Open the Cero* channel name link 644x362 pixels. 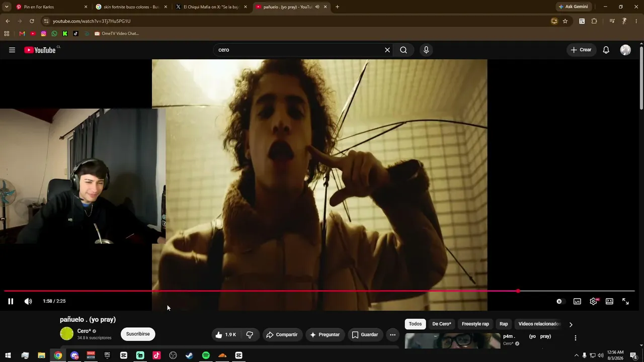click(84, 331)
